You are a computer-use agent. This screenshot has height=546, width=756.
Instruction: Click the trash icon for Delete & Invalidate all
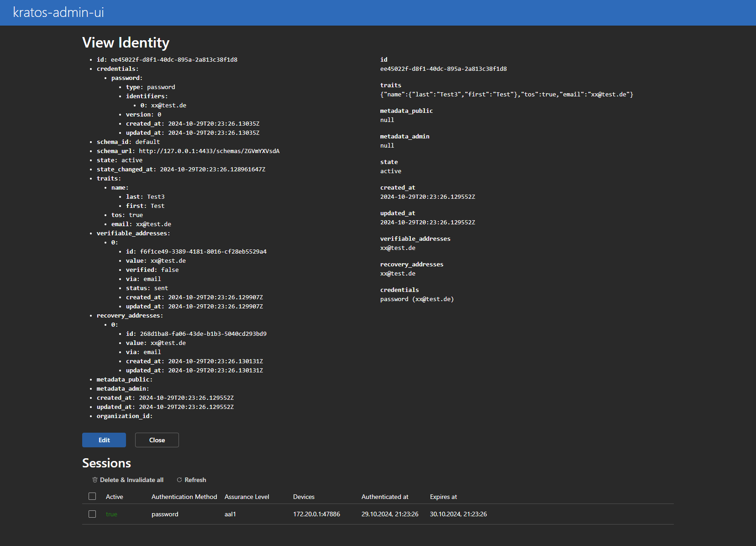click(x=95, y=480)
